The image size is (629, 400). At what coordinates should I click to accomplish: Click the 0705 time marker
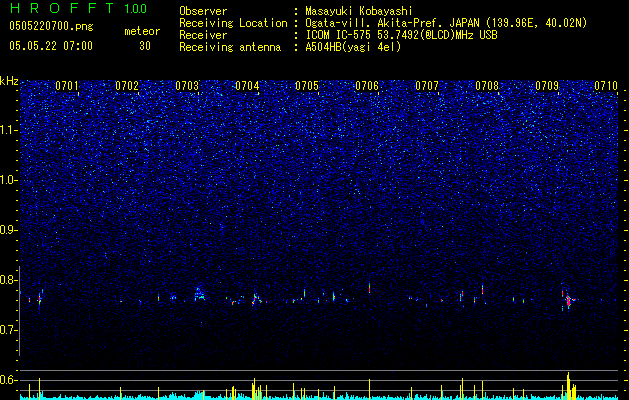coord(307,86)
